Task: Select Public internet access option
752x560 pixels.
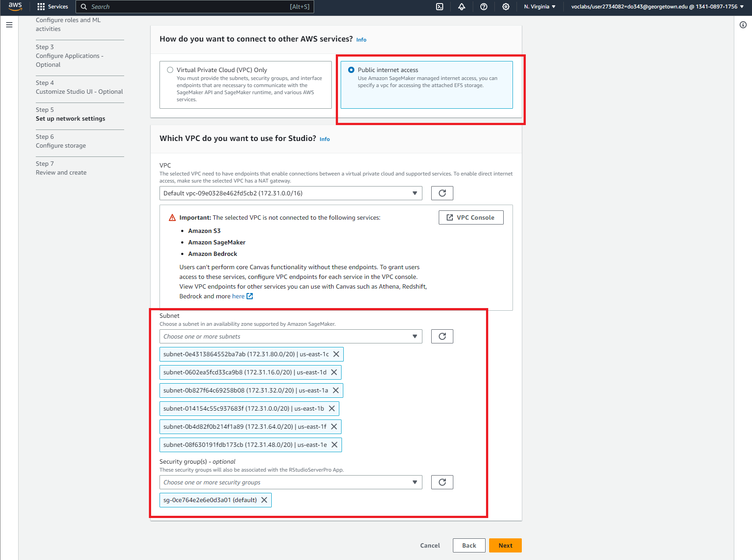Action: pos(351,70)
